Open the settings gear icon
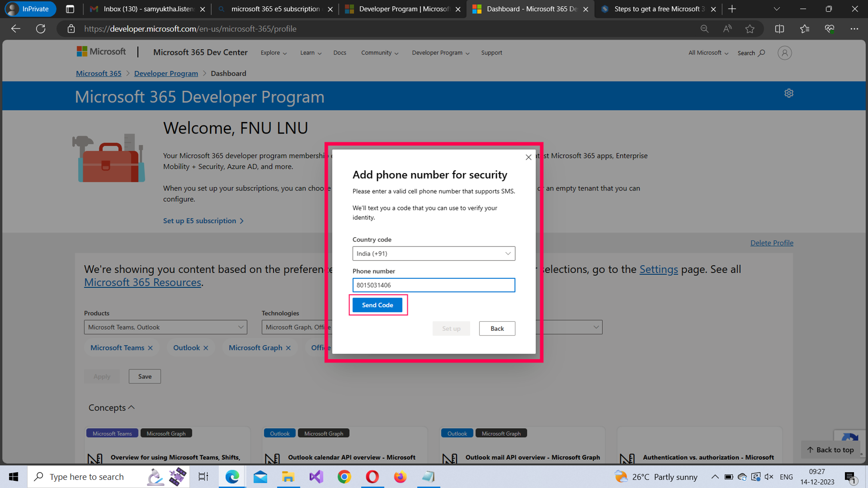The height and width of the screenshot is (488, 868). [x=788, y=93]
